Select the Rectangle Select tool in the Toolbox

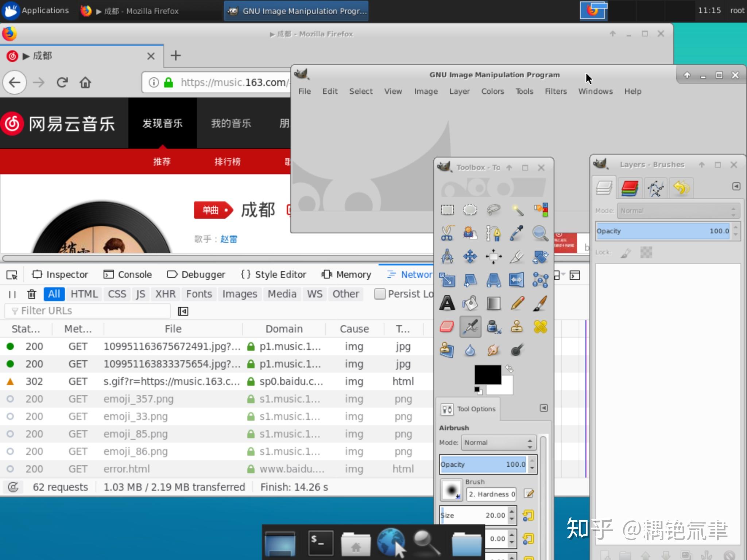point(447,210)
